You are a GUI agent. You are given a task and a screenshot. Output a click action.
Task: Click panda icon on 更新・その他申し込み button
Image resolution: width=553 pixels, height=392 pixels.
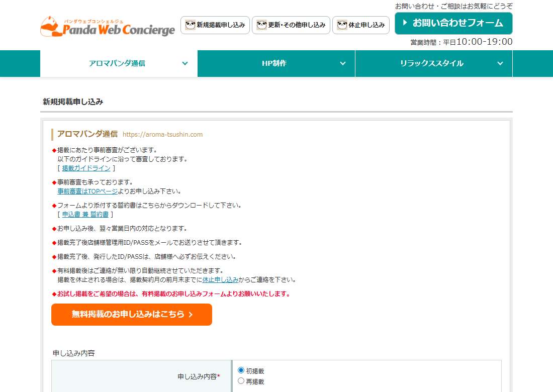click(261, 25)
